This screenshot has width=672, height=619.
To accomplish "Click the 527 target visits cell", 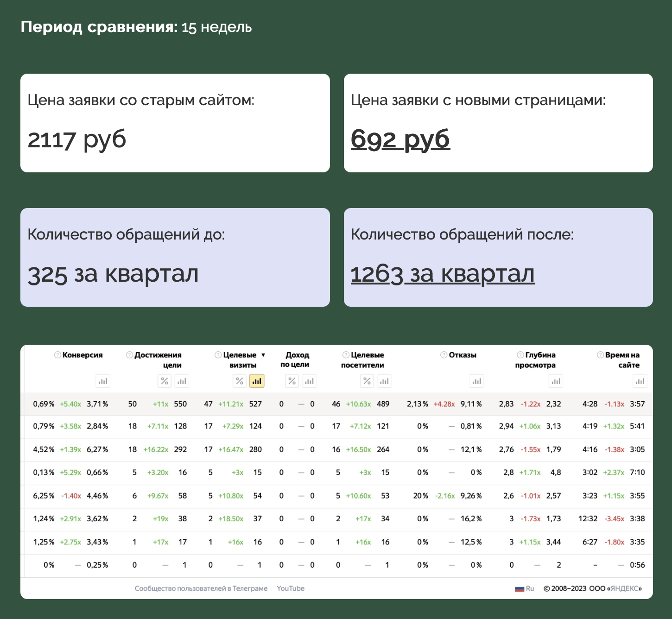I will point(255,404).
